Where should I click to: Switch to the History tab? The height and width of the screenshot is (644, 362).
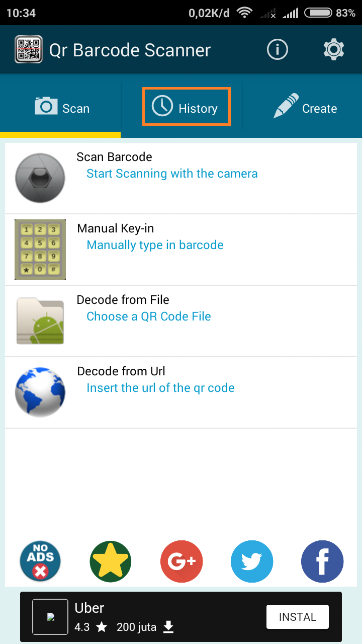coord(187,106)
